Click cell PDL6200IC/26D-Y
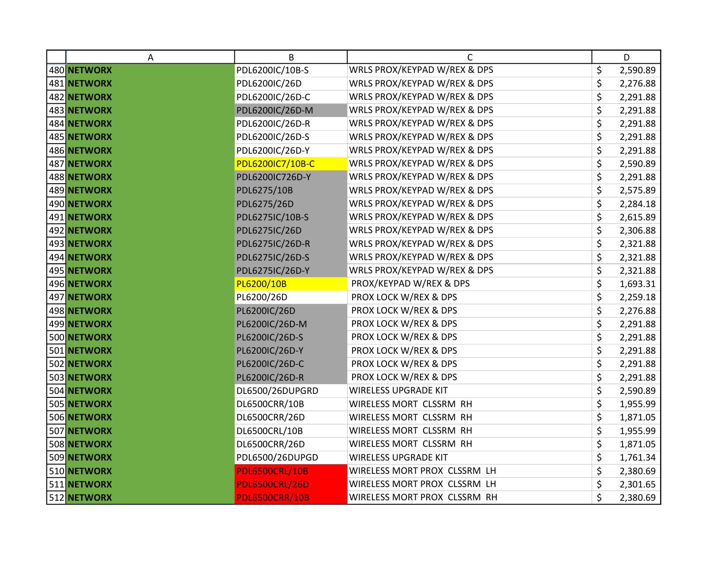The image size is (728, 563). [x=291, y=151]
